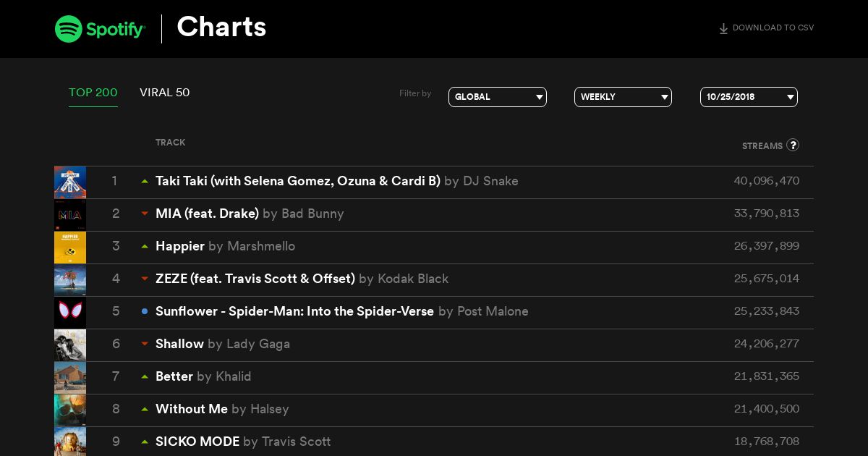
Task: Open the GLOBAL region dropdown
Action: tap(498, 97)
